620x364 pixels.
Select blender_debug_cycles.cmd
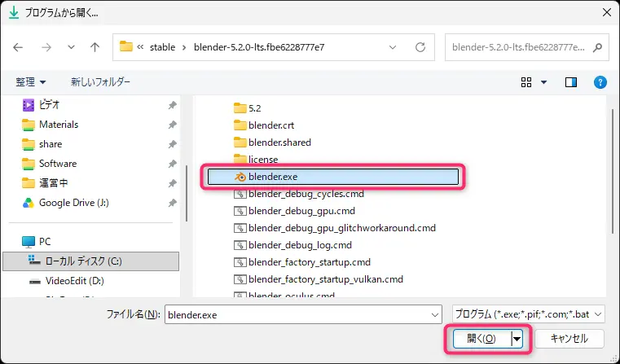pos(306,194)
